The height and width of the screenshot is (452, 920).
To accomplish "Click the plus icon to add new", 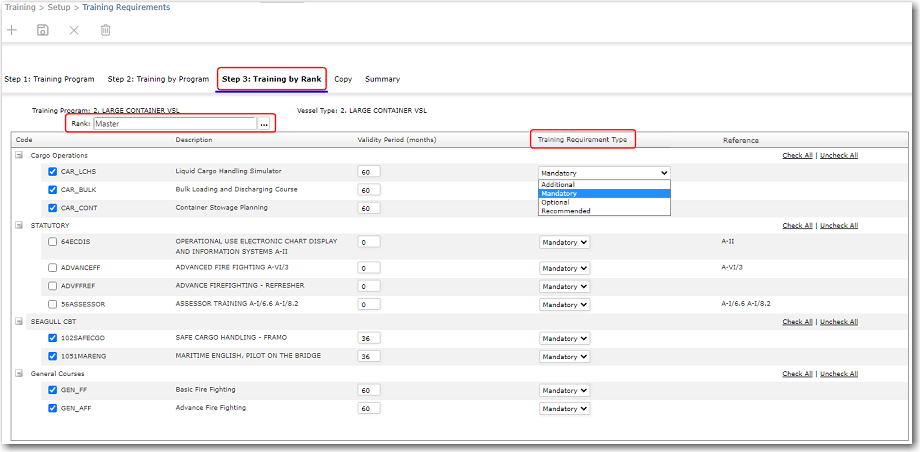I will tap(12, 31).
